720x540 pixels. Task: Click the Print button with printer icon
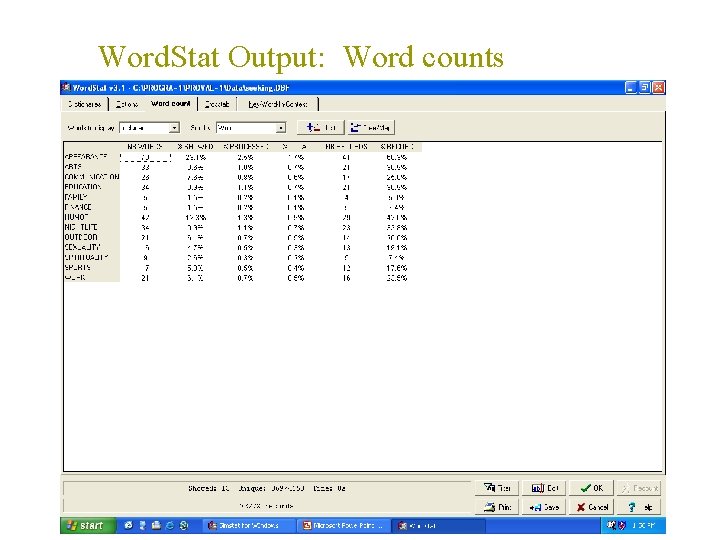coord(497,507)
